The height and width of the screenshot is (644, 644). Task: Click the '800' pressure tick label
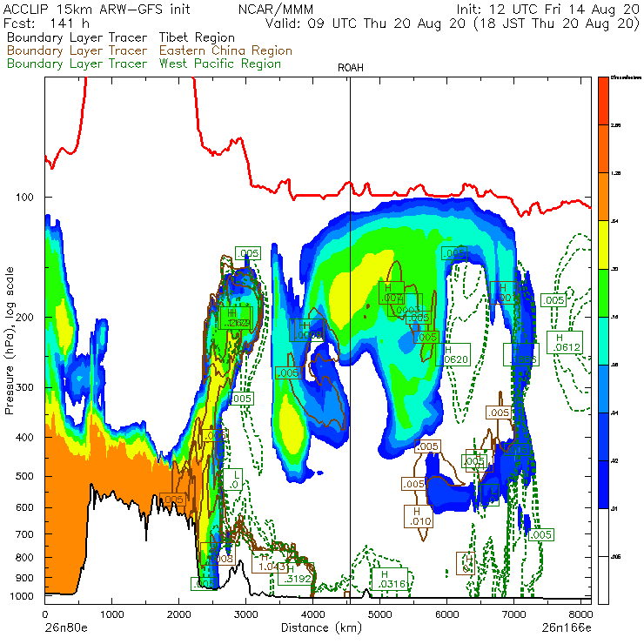pyautogui.click(x=24, y=558)
